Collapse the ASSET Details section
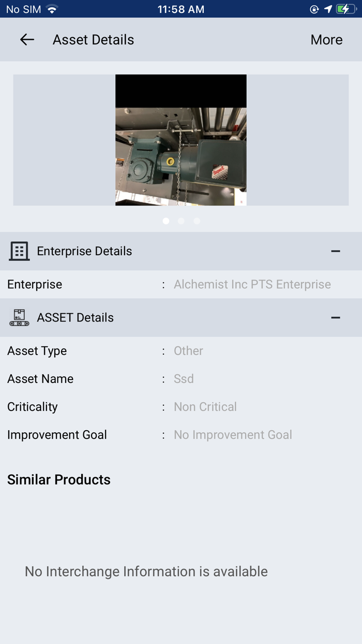 [336, 317]
